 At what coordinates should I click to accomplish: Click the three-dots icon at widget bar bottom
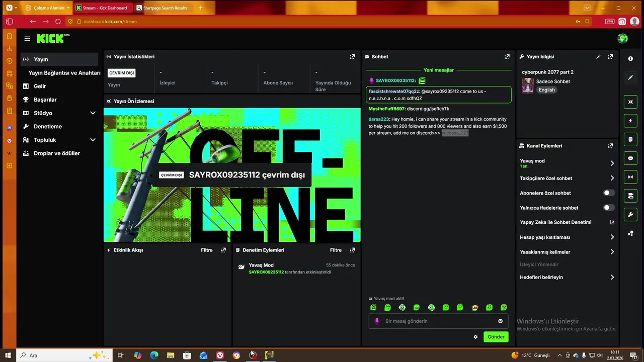click(630, 233)
